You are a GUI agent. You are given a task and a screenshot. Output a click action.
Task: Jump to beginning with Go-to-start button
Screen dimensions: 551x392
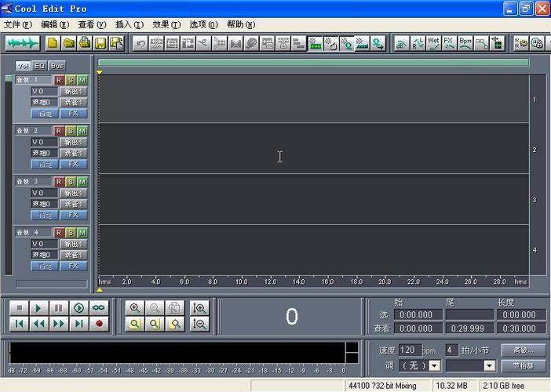point(20,324)
